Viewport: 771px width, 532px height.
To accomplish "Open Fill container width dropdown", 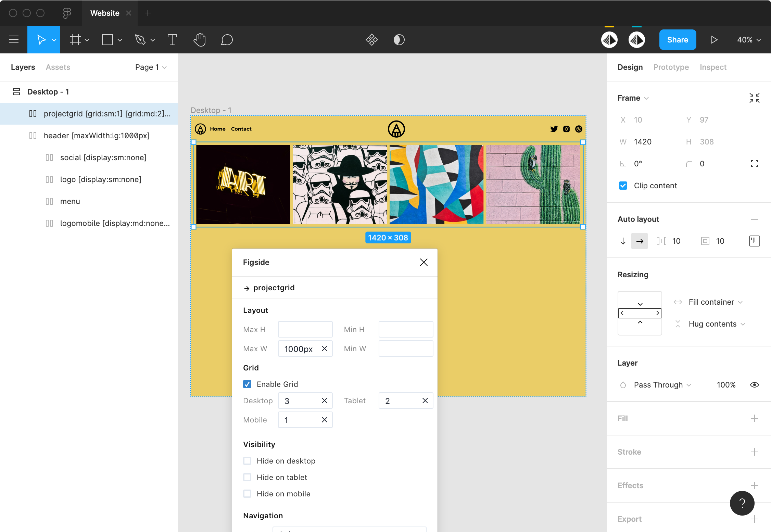I will pos(716,302).
